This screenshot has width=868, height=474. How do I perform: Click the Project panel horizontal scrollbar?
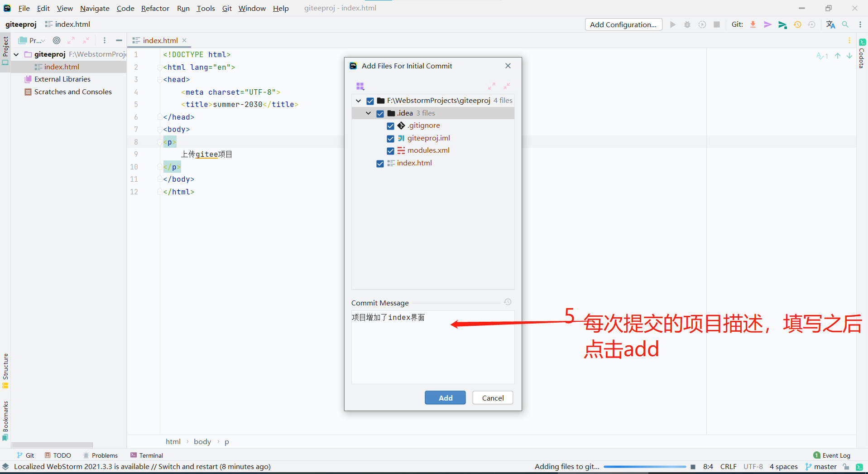52,445
